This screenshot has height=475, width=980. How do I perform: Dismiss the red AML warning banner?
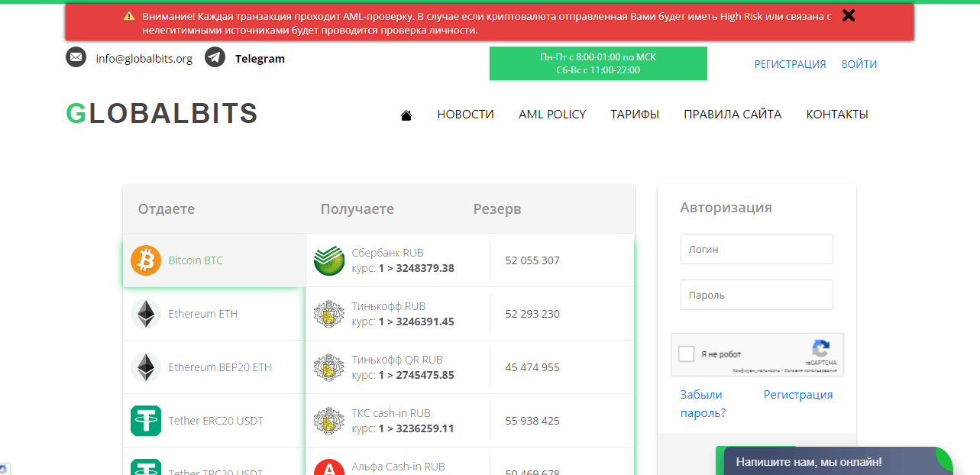point(848,15)
